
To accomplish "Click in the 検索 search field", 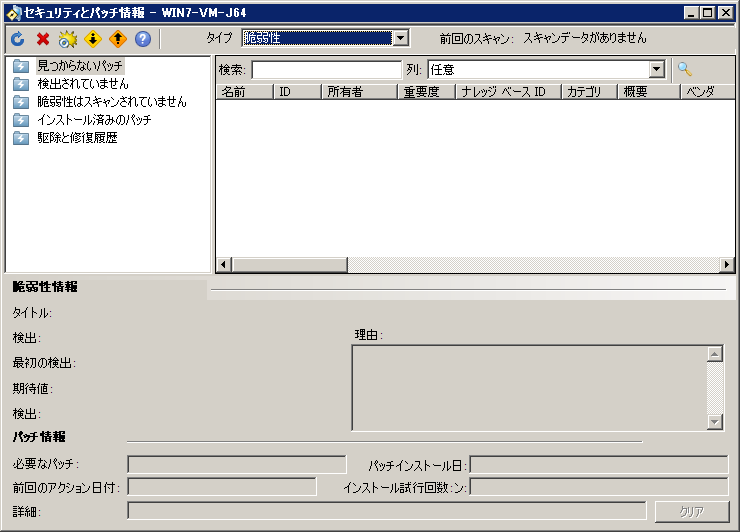I will click(326, 70).
